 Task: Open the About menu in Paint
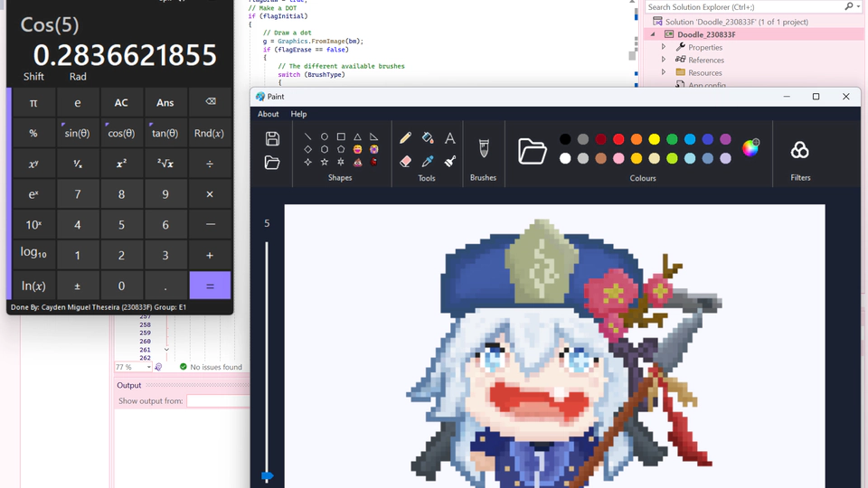click(268, 114)
